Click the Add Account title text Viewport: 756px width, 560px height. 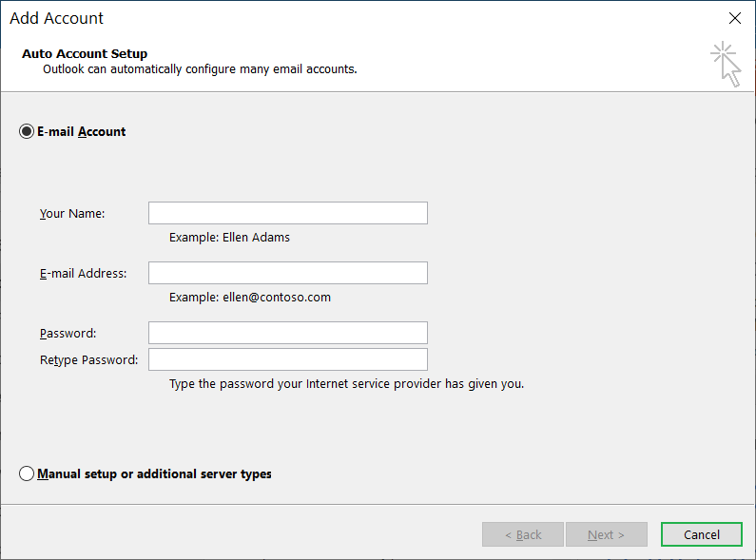point(56,18)
